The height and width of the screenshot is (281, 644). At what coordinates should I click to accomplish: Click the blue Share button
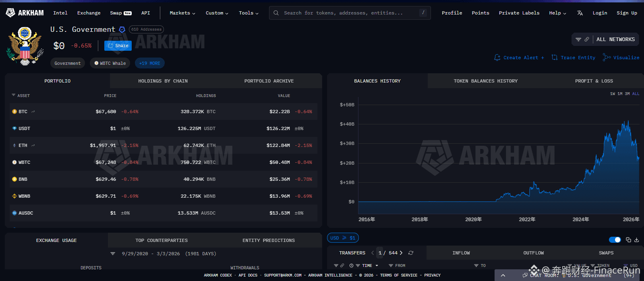click(x=118, y=45)
